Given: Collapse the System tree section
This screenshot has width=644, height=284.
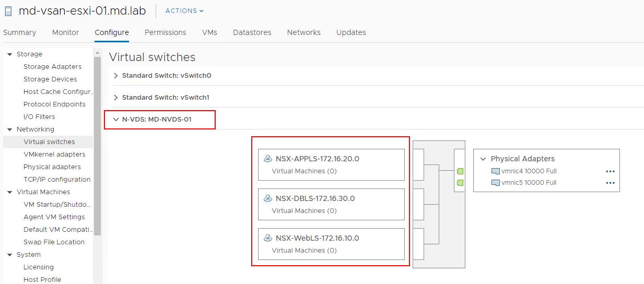Looking at the screenshot, I should tap(9, 255).
